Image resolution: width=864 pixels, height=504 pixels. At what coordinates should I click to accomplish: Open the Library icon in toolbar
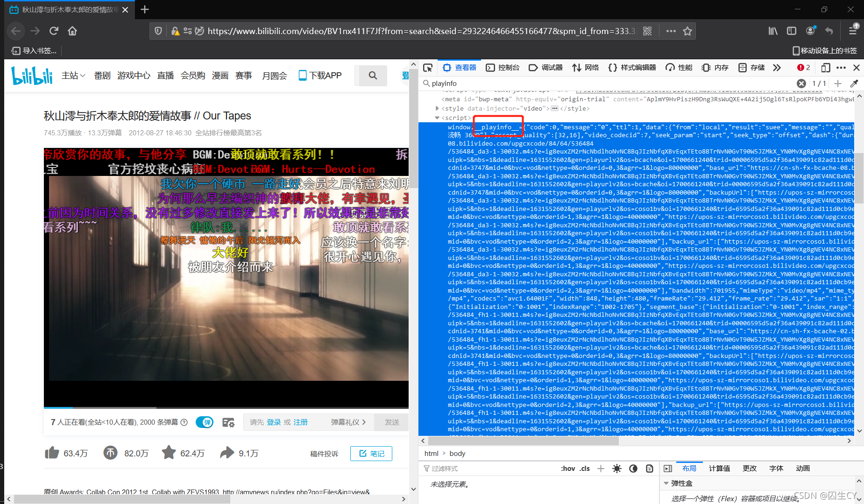coord(773,31)
